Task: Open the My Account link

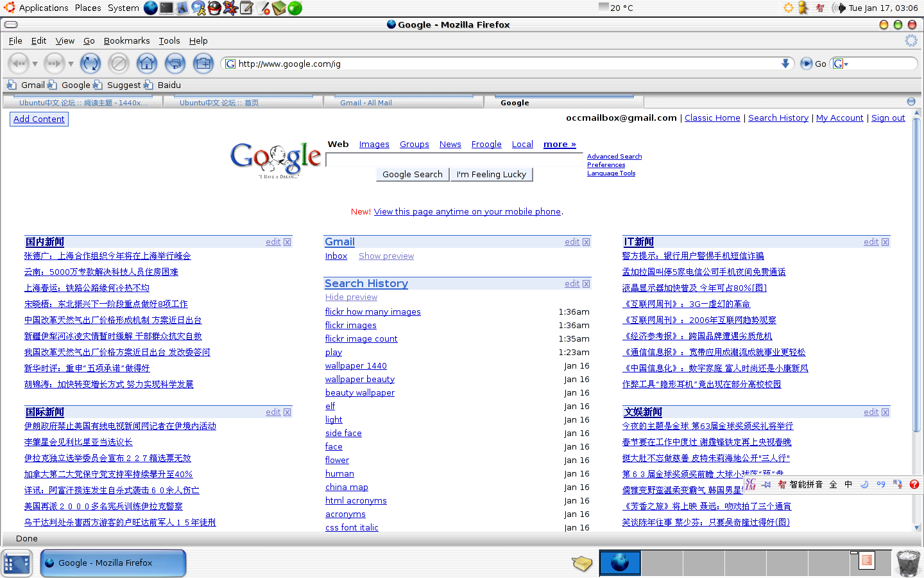Action: [x=839, y=118]
